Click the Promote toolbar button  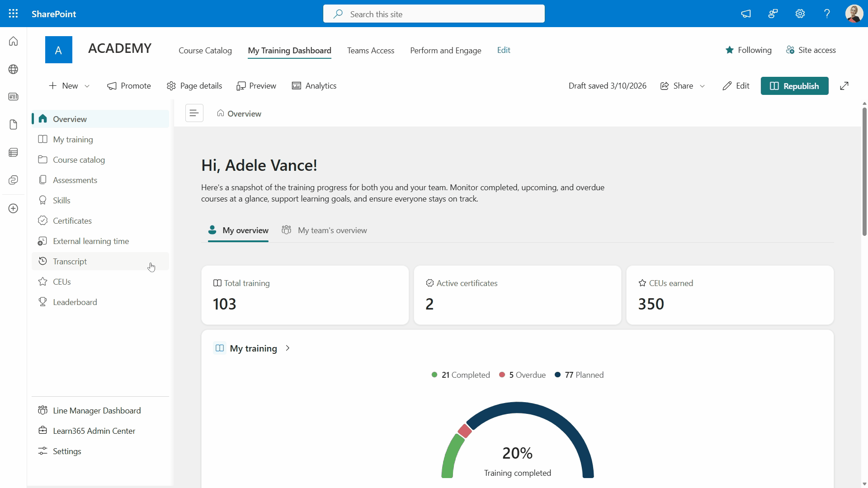point(129,86)
